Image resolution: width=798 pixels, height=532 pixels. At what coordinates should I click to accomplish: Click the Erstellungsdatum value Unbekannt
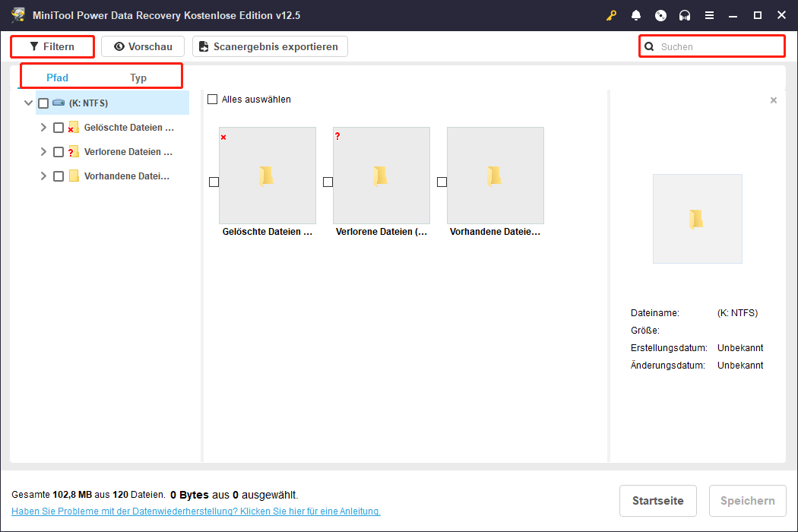click(x=740, y=348)
